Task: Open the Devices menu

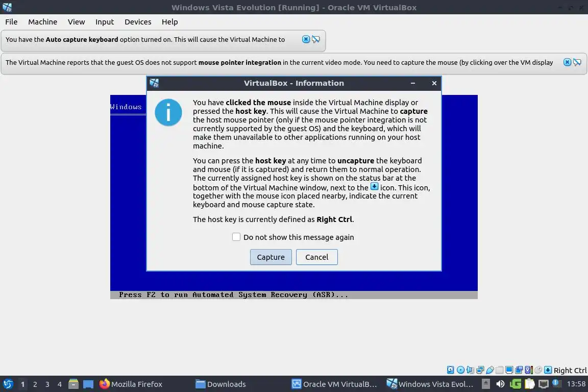Action: (x=138, y=22)
